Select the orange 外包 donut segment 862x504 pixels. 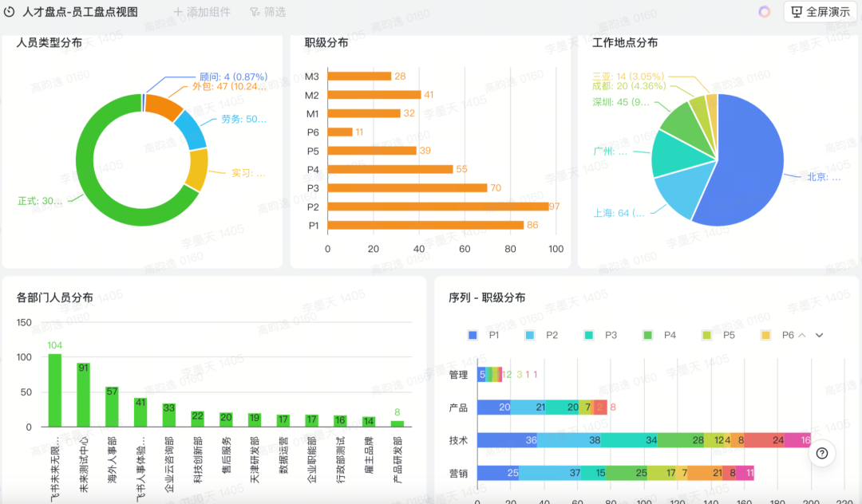[x=164, y=107]
